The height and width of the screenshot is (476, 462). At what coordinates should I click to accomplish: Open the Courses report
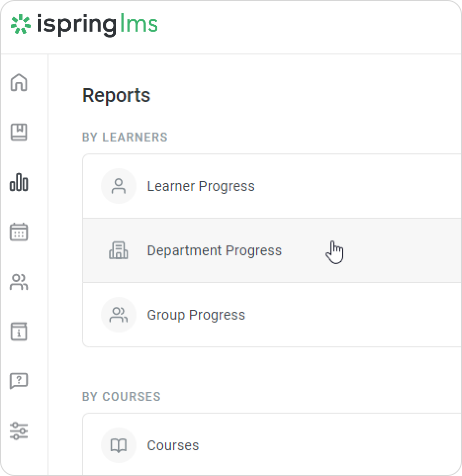click(x=173, y=445)
